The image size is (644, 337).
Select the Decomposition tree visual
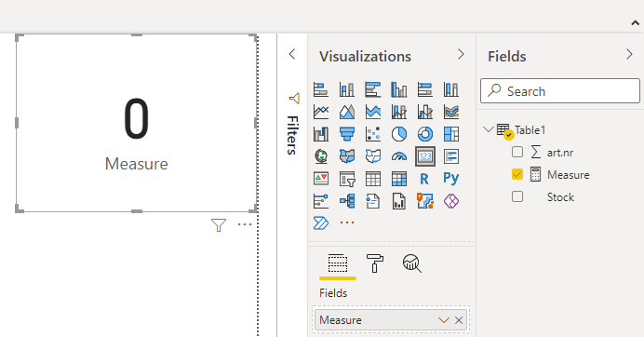click(x=346, y=201)
